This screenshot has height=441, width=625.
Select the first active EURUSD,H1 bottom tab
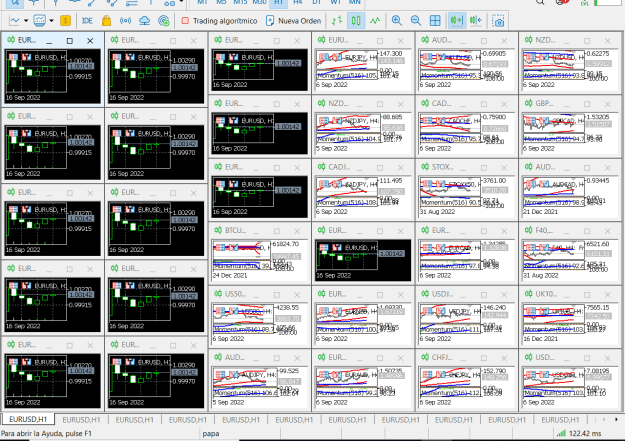28,419
